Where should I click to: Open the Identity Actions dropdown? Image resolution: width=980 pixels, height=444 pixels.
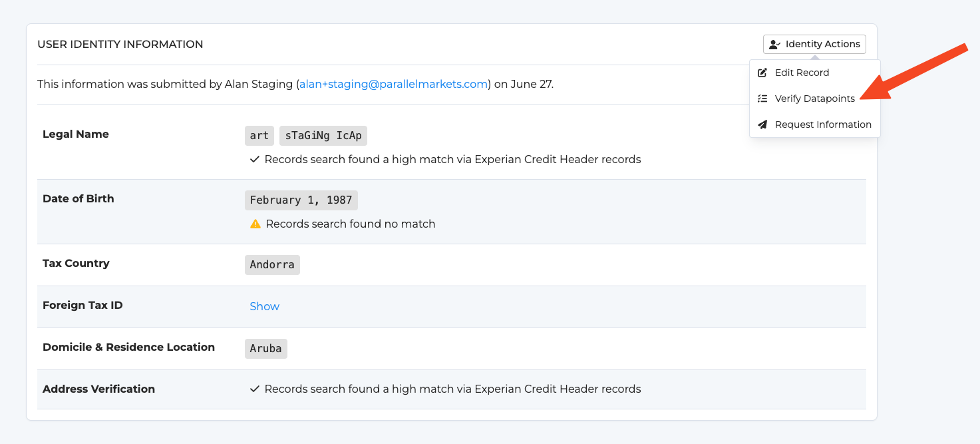[x=814, y=44]
